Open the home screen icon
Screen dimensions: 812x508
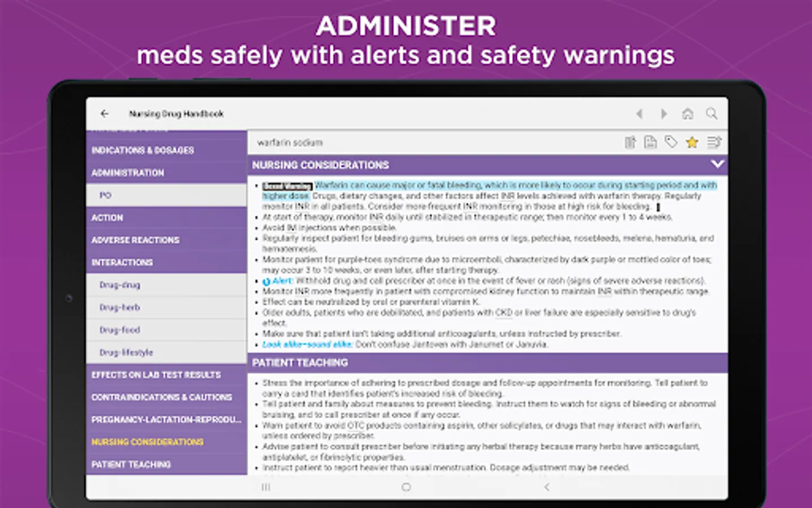tap(687, 113)
